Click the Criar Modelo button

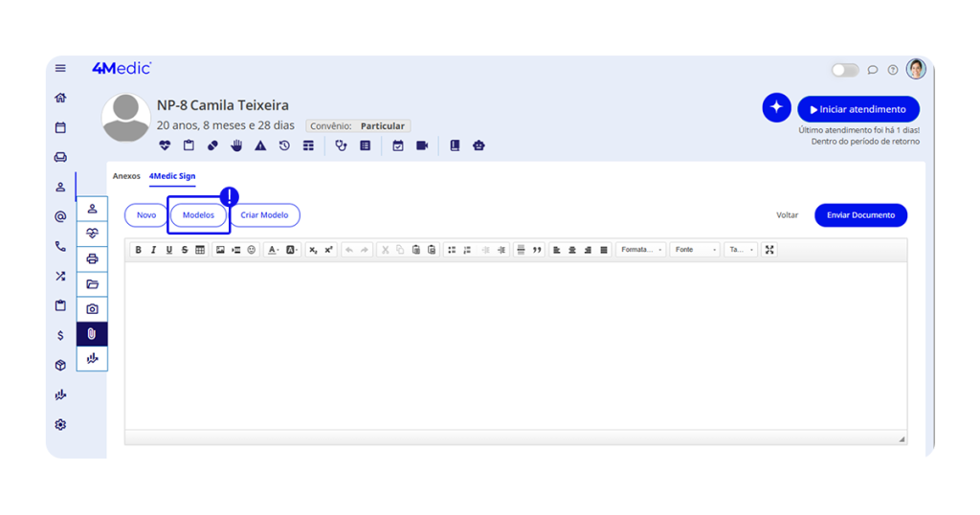point(264,215)
